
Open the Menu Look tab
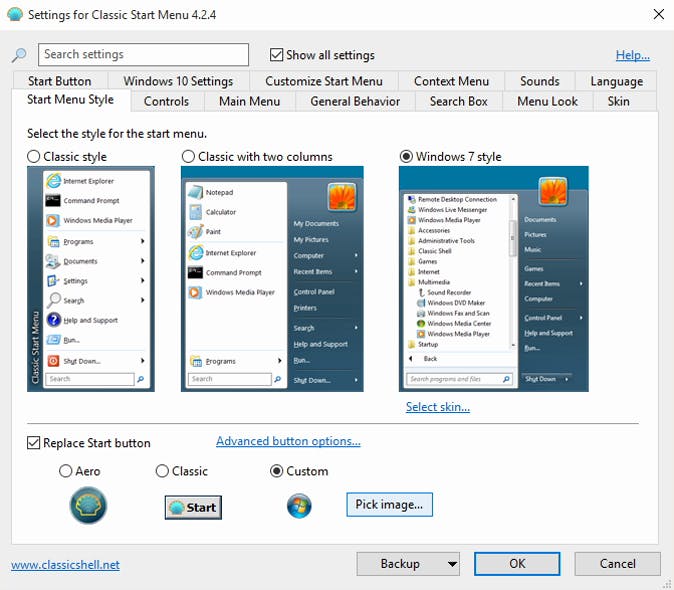[x=548, y=101]
